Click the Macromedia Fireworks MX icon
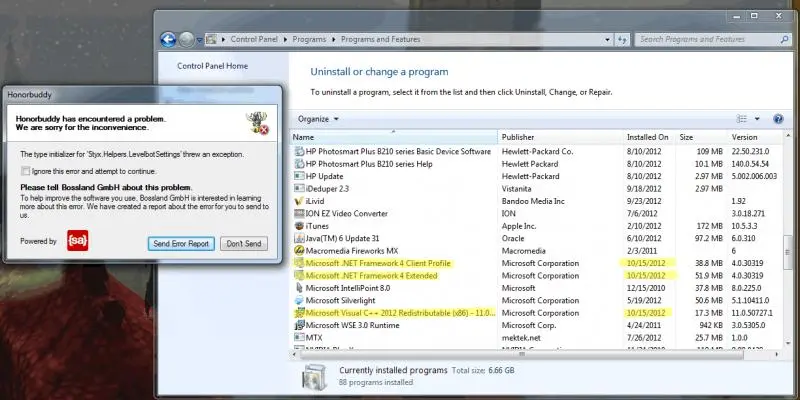This screenshot has height=400, width=800. click(299, 251)
